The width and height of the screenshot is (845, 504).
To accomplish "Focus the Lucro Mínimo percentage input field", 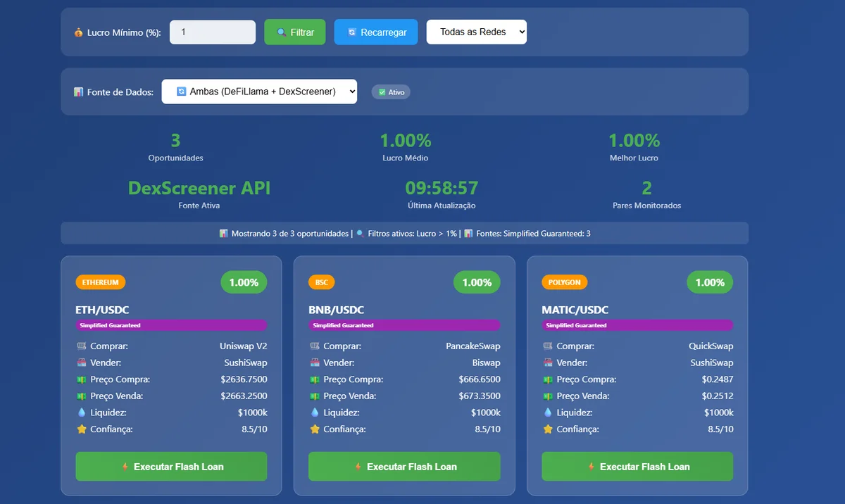I will click(x=212, y=32).
